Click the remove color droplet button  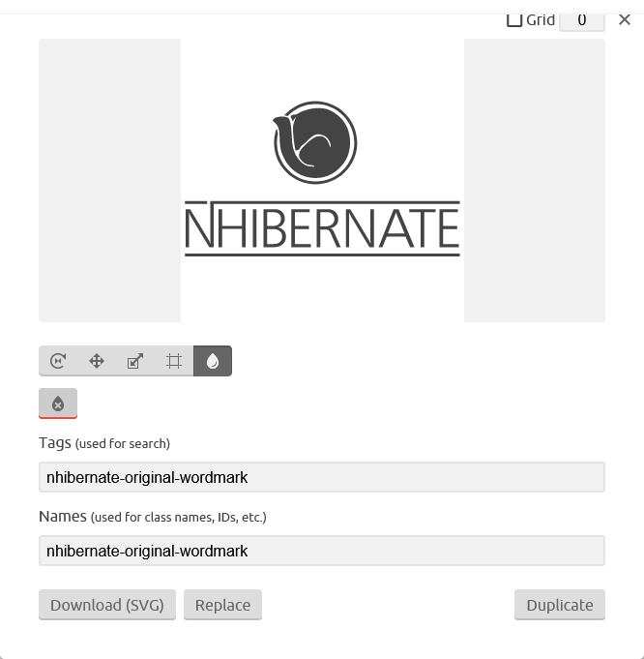click(58, 404)
